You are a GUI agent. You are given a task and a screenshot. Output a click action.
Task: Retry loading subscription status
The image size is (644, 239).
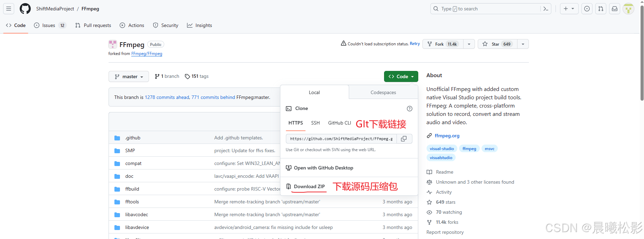coord(415,44)
